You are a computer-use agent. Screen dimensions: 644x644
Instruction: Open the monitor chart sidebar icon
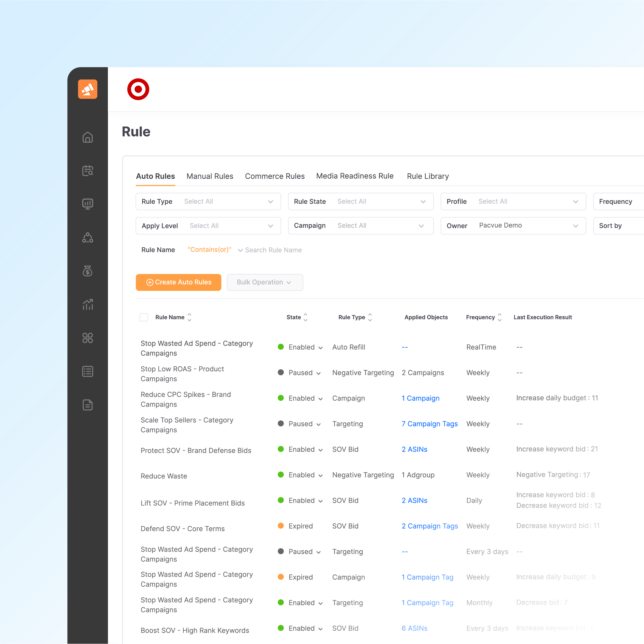point(88,204)
